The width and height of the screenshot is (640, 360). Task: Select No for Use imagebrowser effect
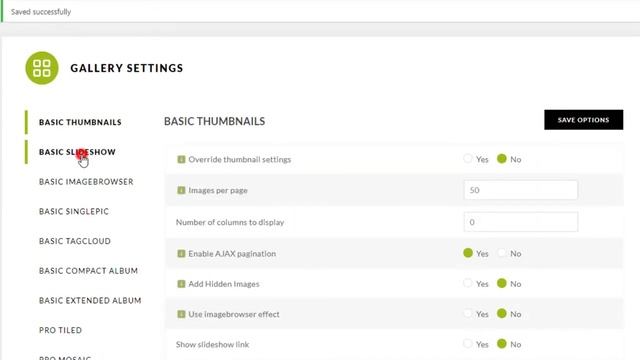click(x=502, y=313)
